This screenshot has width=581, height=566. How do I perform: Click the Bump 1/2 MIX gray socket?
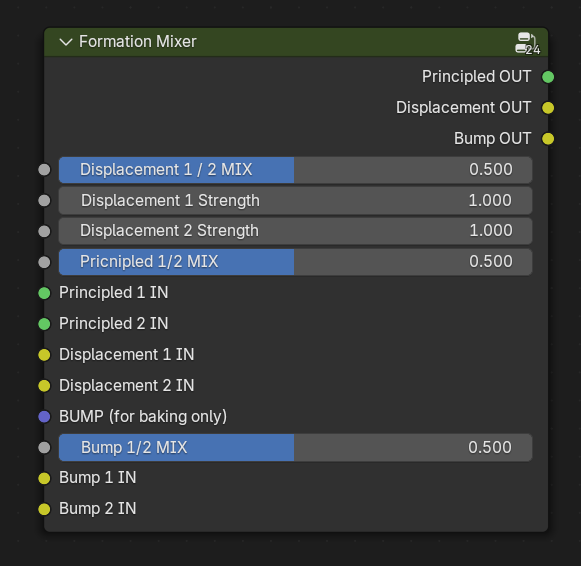pyautogui.click(x=44, y=447)
